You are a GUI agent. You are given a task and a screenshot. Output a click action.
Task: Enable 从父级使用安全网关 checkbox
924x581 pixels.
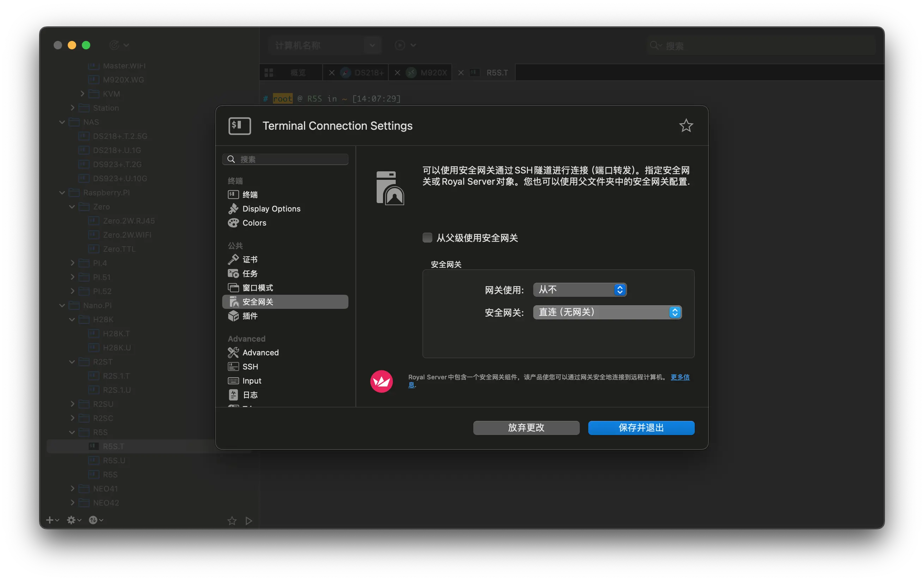(x=427, y=238)
